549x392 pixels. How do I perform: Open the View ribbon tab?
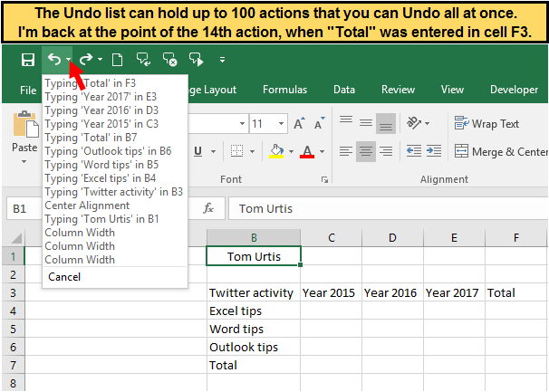pyautogui.click(x=452, y=90)
